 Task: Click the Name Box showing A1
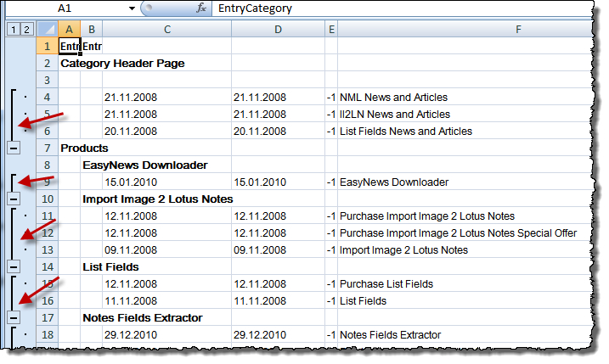point(66,8)
